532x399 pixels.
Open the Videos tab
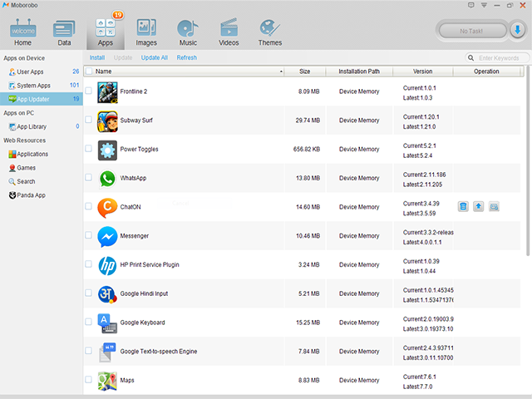coord(229,32)
